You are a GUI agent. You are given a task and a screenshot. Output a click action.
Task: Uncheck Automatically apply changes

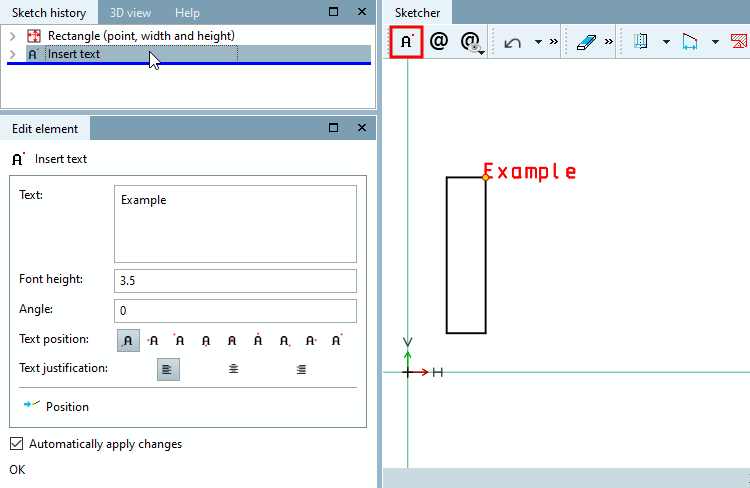coord(16,444)
